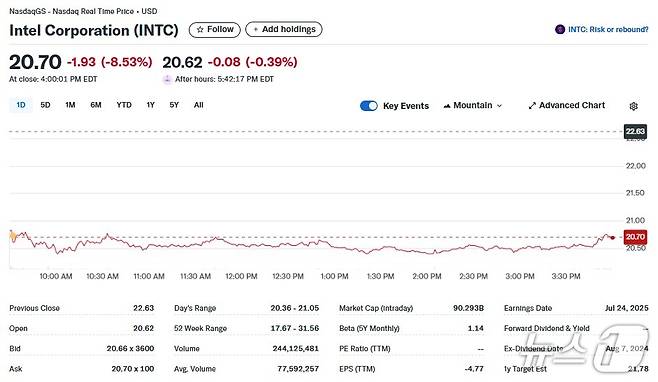Click the -1.93 (-8.53%) change text

click(x=110, y=62)
